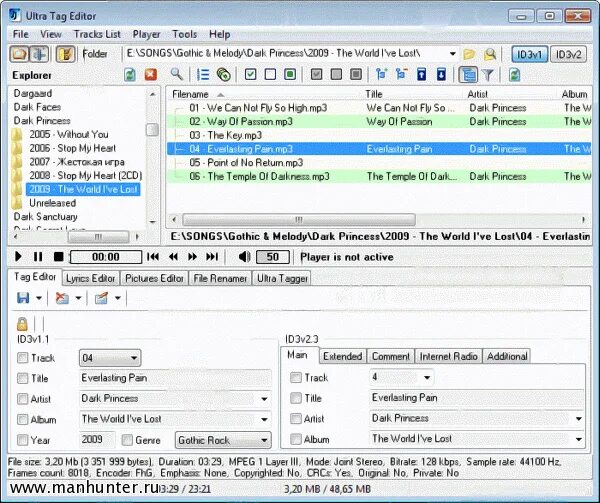Viewport: 600px width, 503px height.
Task: Click the remove tag icon with red X
Action: (x=62, y=298)
